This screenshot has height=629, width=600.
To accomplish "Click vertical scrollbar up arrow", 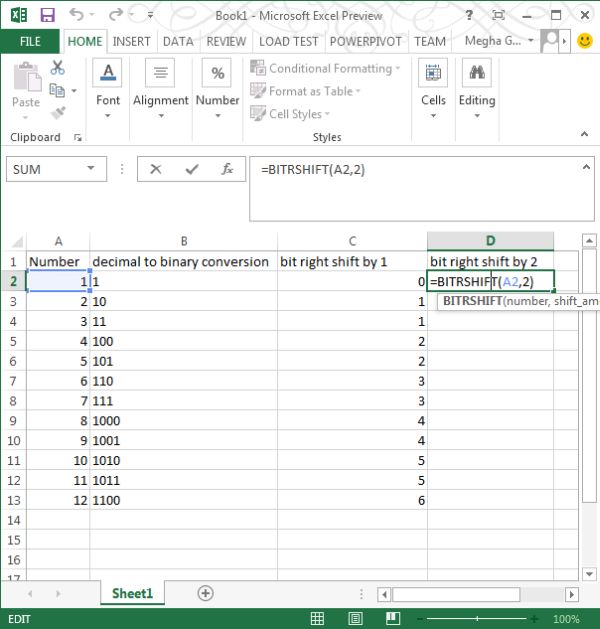I will 589,241.
